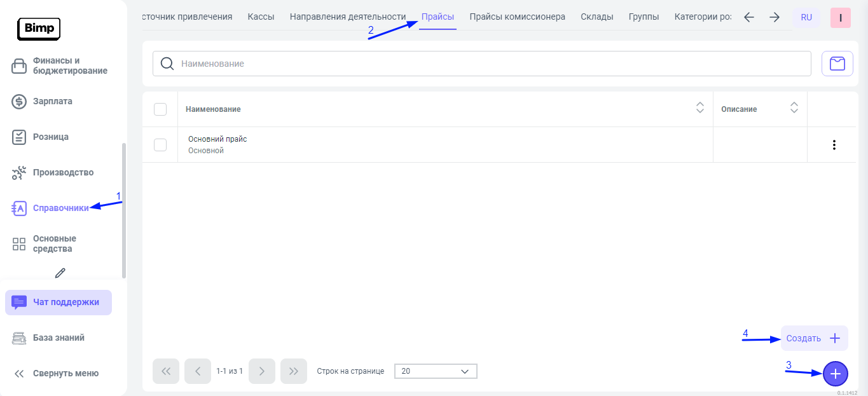The width and height of the screenshot is (868, 396).
Task: Sort by the Описание column arrows
Action: pyautogui.click(x=794, y=109)
